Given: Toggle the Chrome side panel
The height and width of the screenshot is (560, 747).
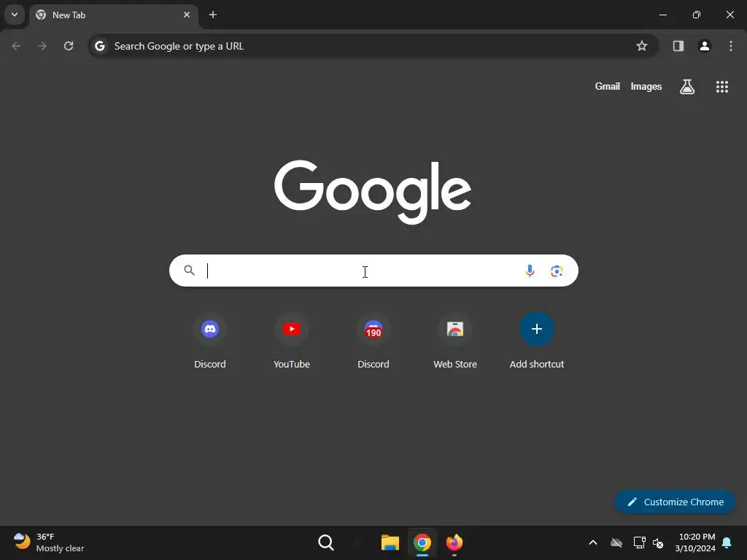Looking at the screenshot, I should coord(678,46).
